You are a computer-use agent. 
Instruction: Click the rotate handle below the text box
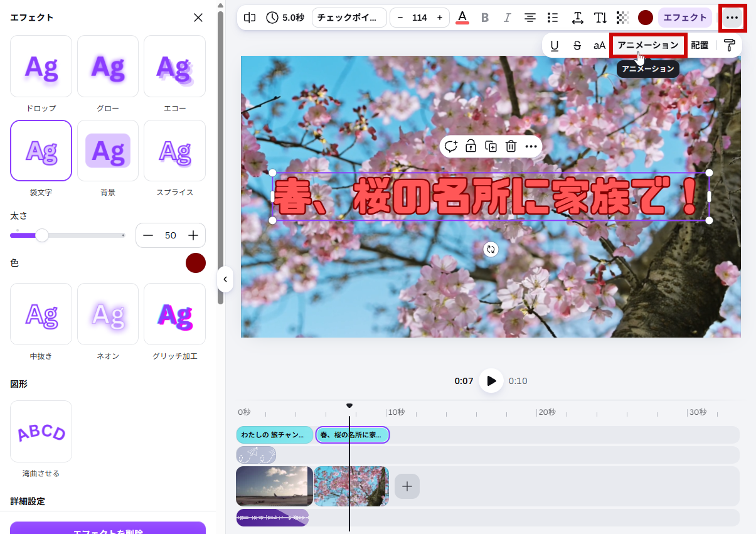coord(491,249)
